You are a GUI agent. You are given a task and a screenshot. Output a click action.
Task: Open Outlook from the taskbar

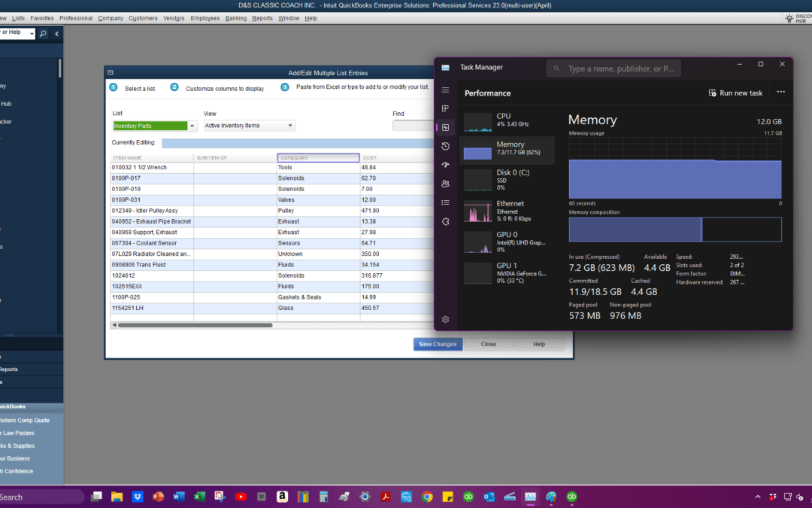click(x=489, y=497)
